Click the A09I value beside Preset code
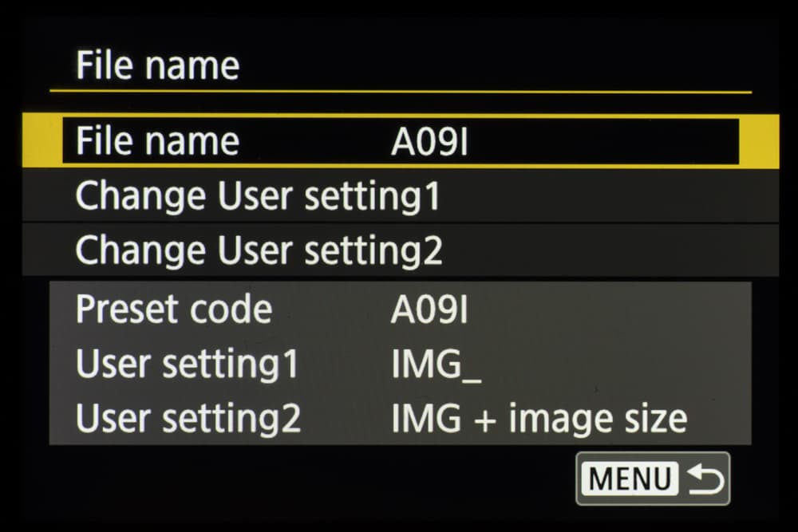Viewport: 798px width, 532px height. 429,310
